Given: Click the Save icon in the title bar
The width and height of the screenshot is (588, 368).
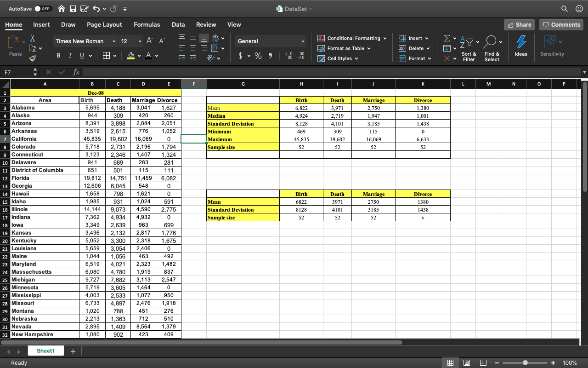Looking at the screenshot, I should click(73, 9).
